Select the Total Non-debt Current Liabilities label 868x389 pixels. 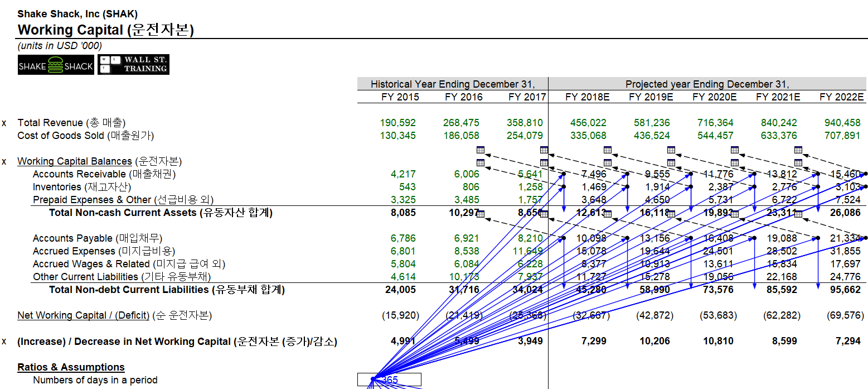tap(167, 290)
